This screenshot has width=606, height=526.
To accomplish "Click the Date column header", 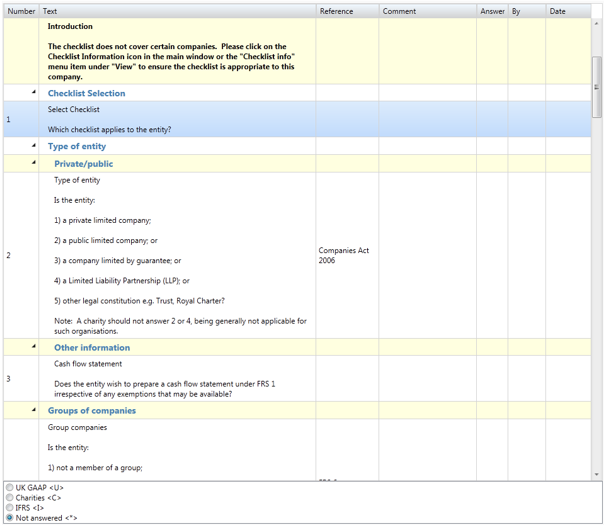I will 569,11.
